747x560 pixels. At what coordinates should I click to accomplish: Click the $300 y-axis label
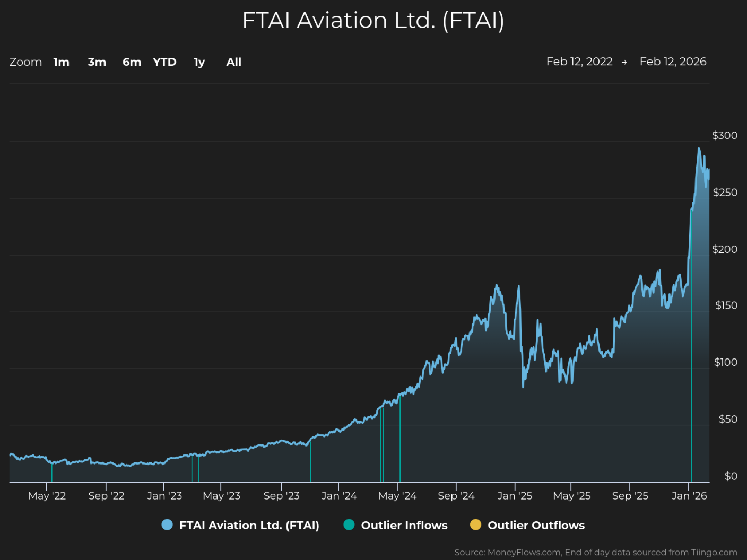[x=725, y=135]
